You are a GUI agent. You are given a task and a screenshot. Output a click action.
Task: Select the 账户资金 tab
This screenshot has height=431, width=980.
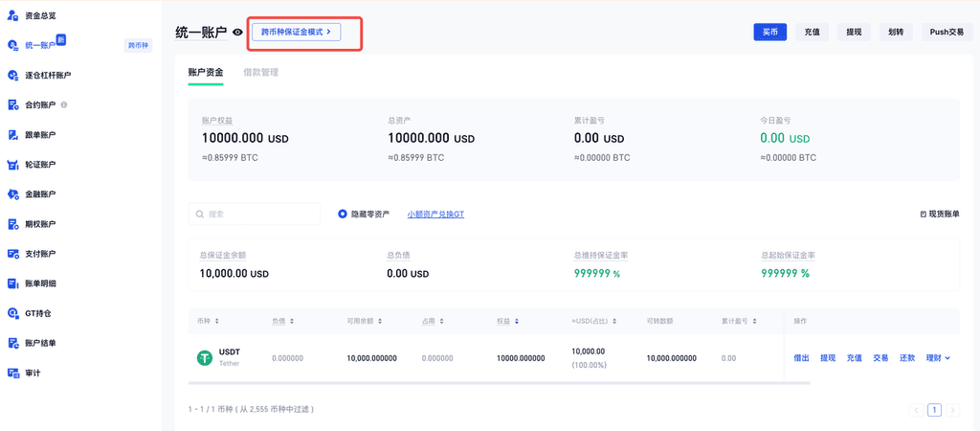206,72
